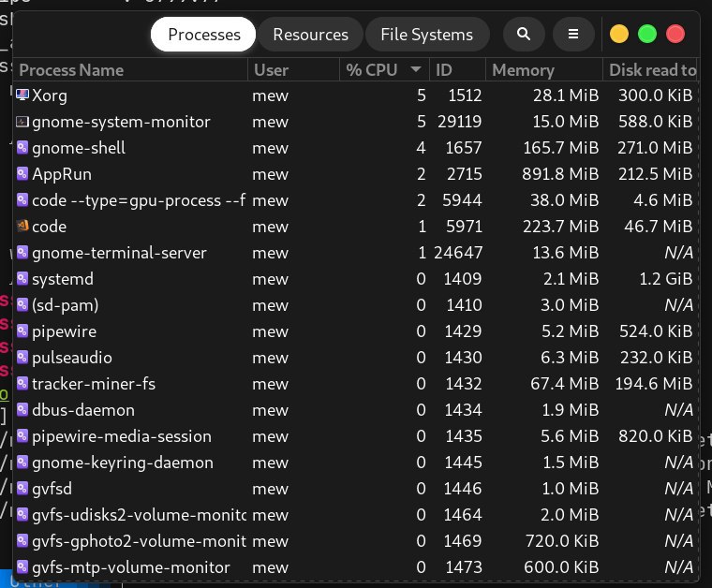Select the systemd process name
The width and height of the screenshot is (712, 588).
(63, 279)
